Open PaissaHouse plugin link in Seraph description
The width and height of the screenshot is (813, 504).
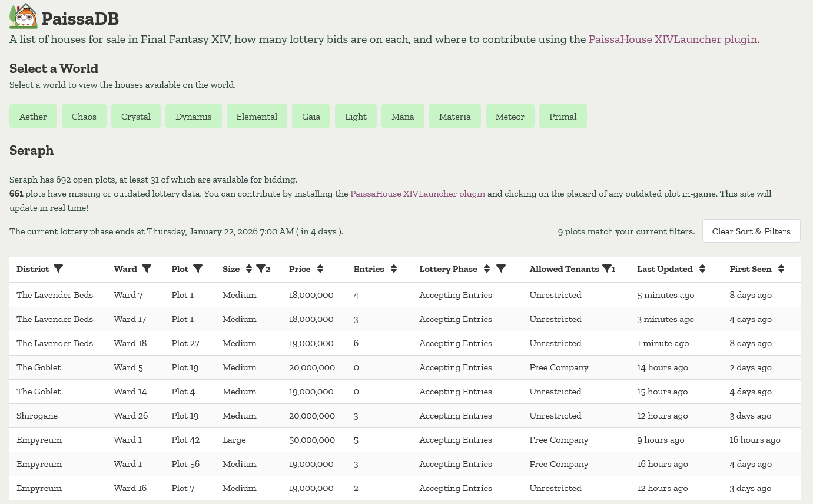[418, 194]
